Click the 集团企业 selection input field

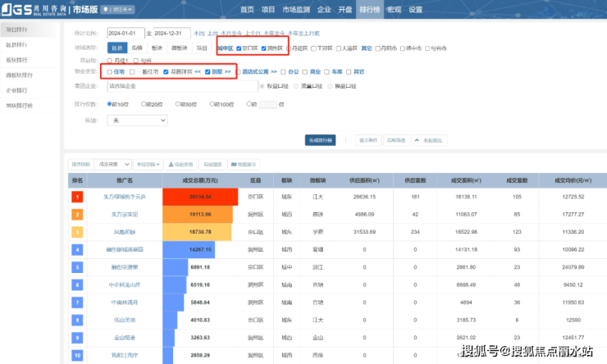tap(182, 86)
